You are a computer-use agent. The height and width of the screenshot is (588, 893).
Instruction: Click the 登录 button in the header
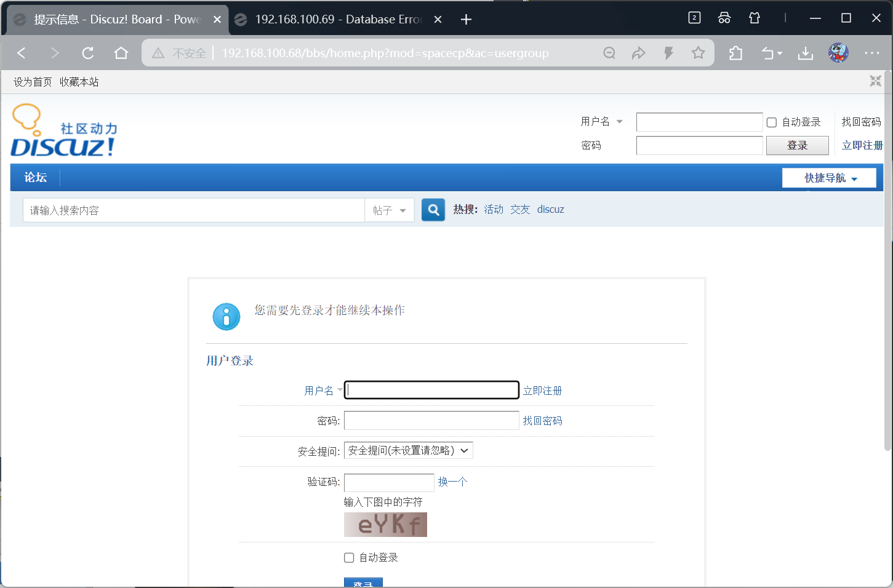[798, 145]
